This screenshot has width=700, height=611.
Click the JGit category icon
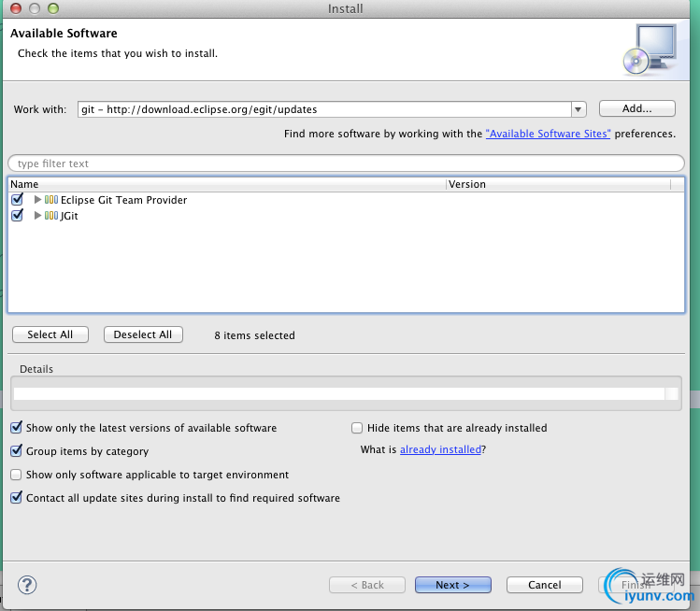point(51,216)
